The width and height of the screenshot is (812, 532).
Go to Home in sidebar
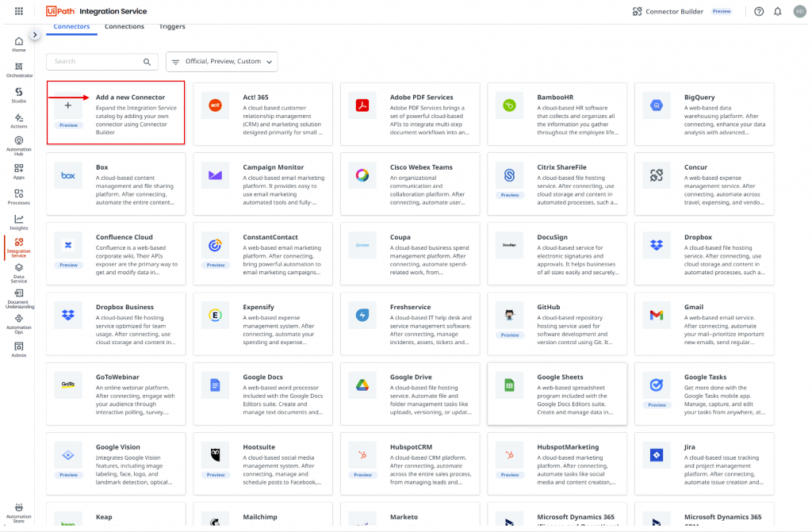pos(19,44)
